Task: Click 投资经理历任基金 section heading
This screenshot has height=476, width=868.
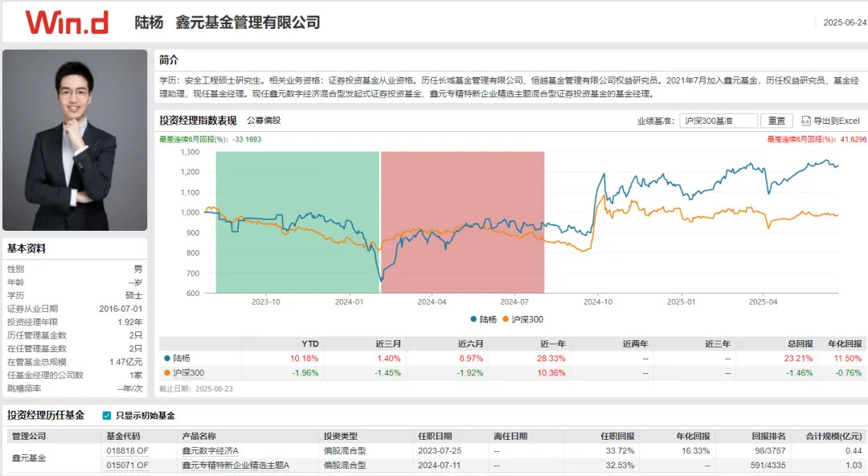Action: [x=46, y=415]
